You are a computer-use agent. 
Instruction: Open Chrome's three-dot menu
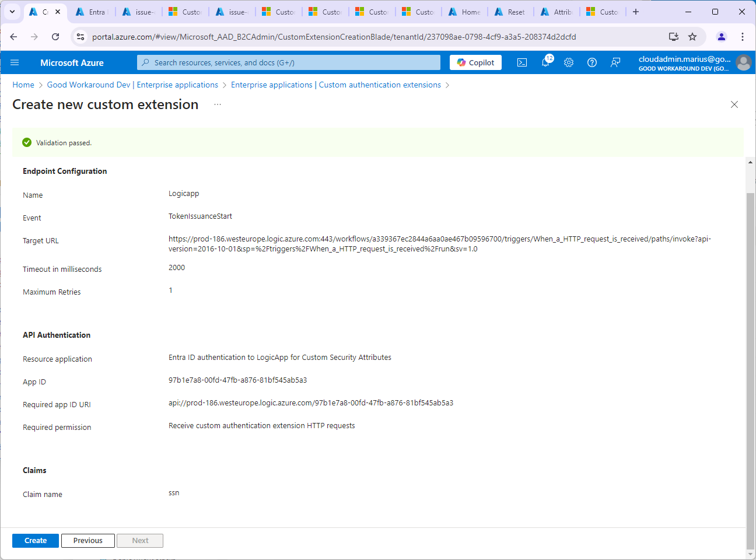tap(743, 37)
